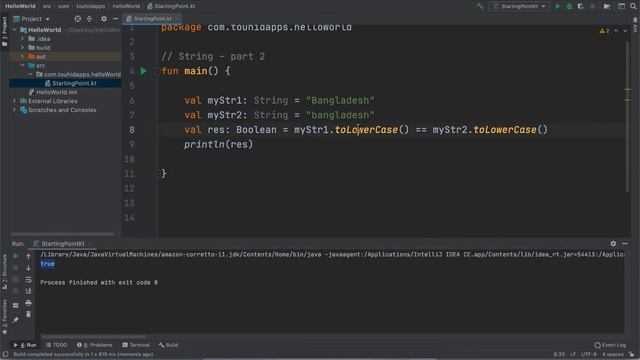Click the highlighted 'true' output in console
The image size is (640, 360).
[47, 264]
